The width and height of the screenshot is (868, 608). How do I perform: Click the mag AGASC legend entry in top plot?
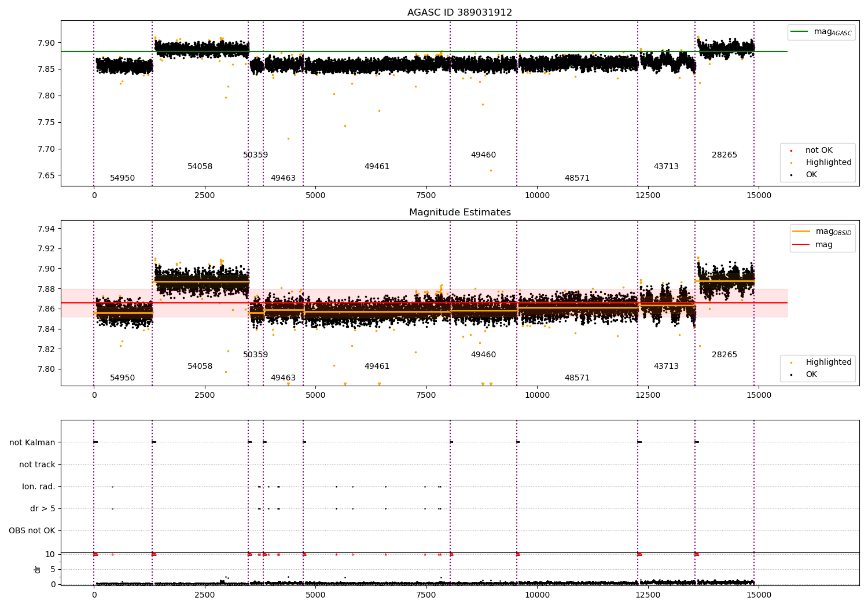coord(821,32)
